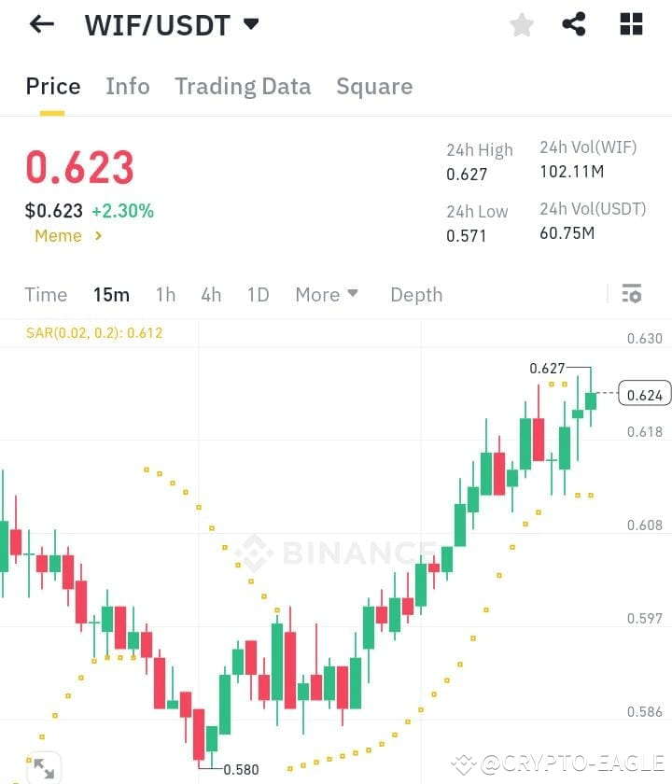Select the 1D timeframe
672x784 pixels.
[x=256, y=294]
